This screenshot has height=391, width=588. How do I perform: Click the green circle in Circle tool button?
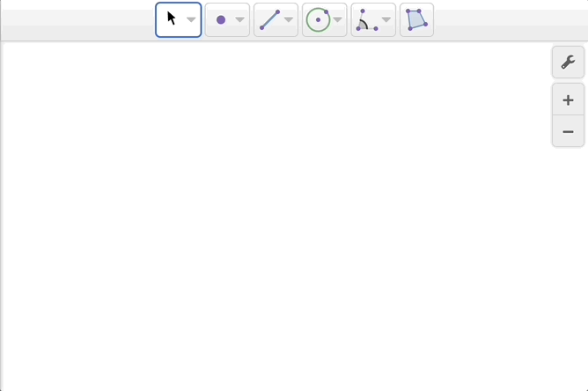pos(317,20)
